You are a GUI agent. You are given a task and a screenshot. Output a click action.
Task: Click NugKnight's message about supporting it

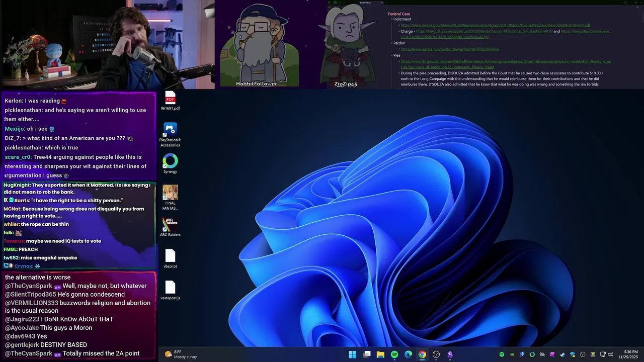tap(77, 189)
